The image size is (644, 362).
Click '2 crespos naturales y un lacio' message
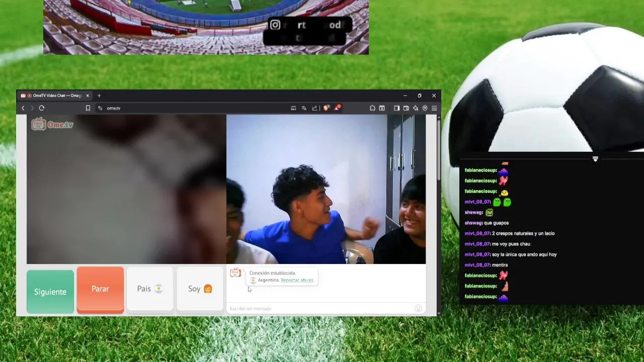pyautogui.click(x=523, y=233)
